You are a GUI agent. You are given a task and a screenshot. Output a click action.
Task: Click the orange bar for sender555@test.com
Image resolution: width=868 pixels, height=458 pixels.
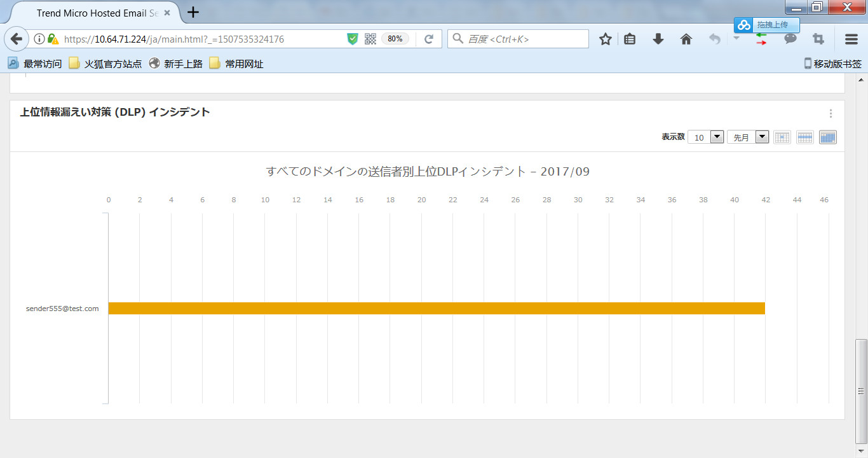click(x=436, y=309)
